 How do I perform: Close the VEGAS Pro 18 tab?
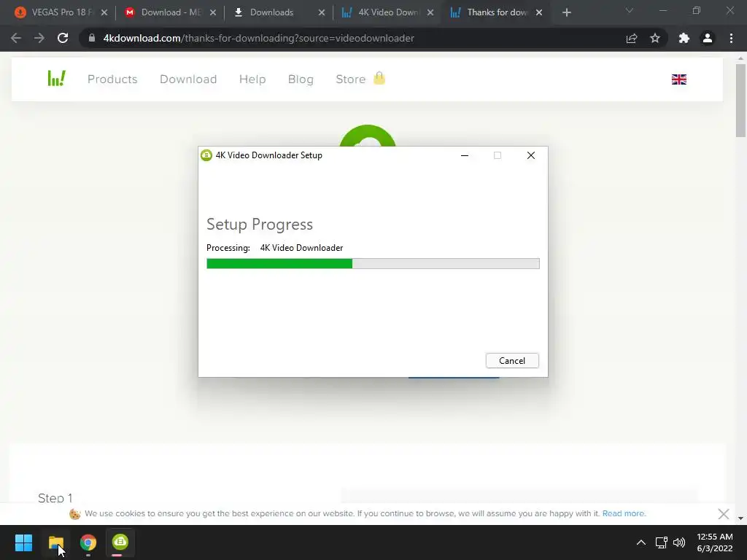coord(104,12)
